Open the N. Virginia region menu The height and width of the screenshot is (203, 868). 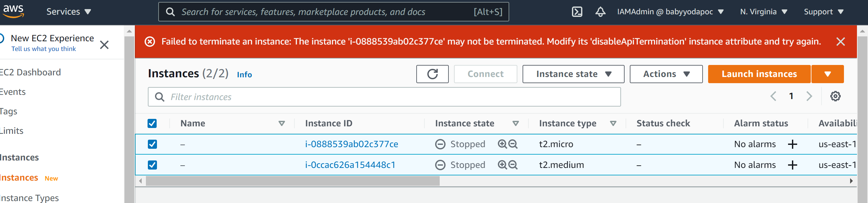pos(764,12)
